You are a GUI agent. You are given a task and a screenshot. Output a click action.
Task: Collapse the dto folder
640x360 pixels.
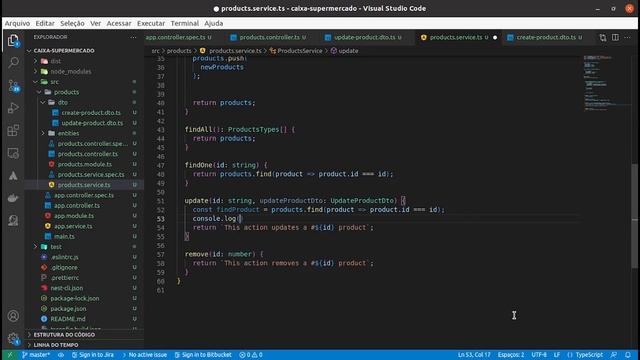click(62, 102)
